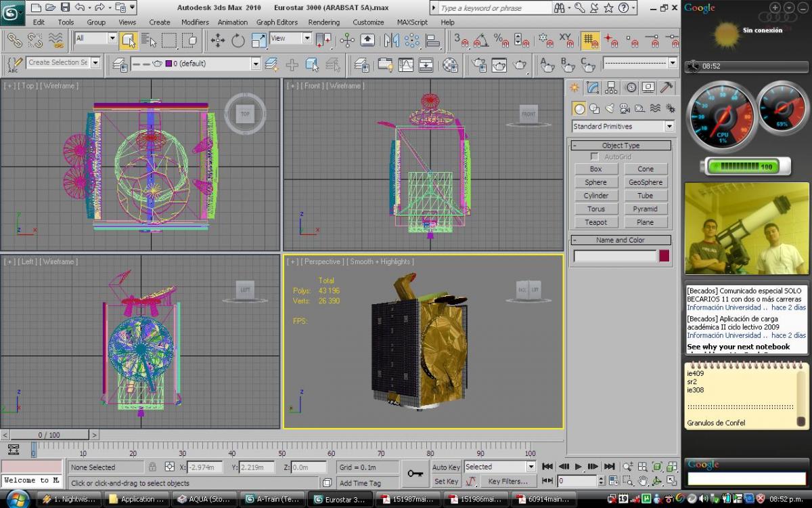Open the MAXScript menu
The height and width of the screenshot is (508, 812).
[412, 22]
